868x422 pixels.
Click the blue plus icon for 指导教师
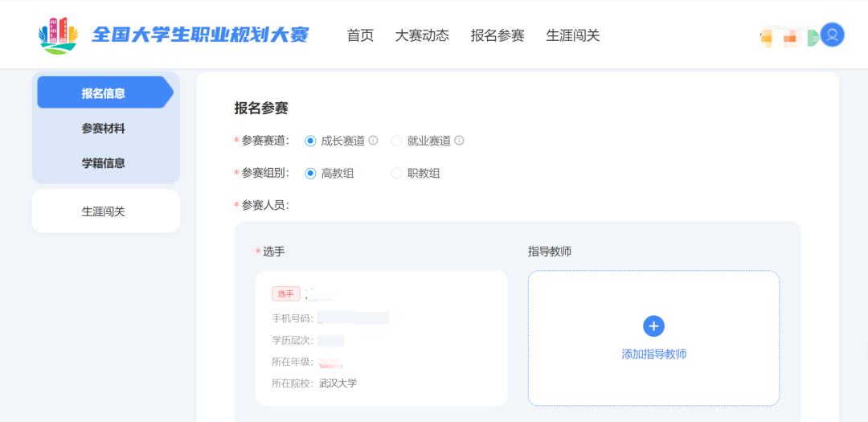pos(653,326)
